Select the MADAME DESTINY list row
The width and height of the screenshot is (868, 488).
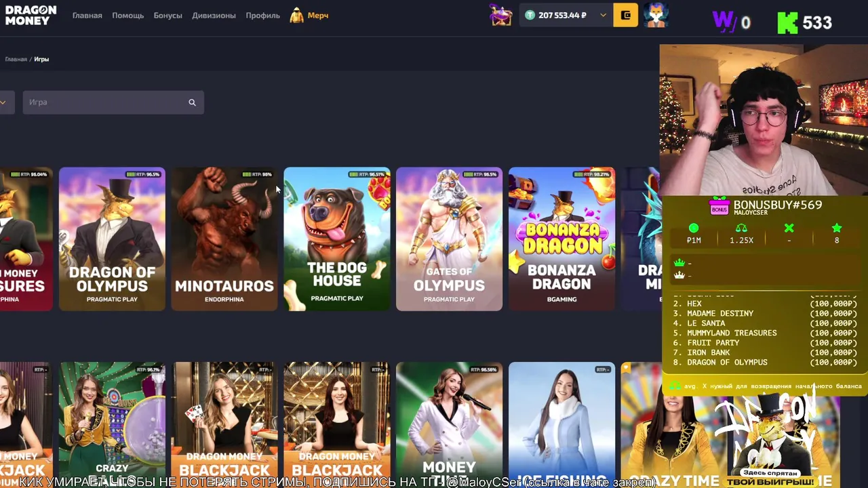click(x=765, y=314)
